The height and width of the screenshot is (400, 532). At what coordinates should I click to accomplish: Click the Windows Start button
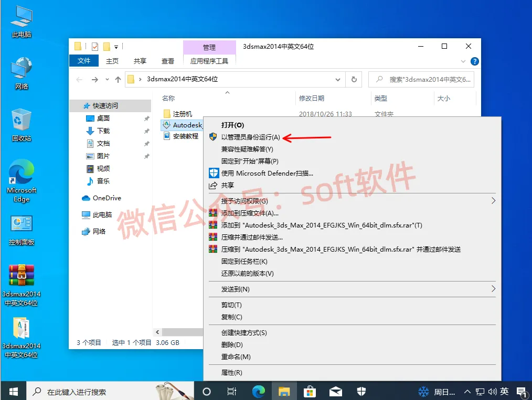13,392
